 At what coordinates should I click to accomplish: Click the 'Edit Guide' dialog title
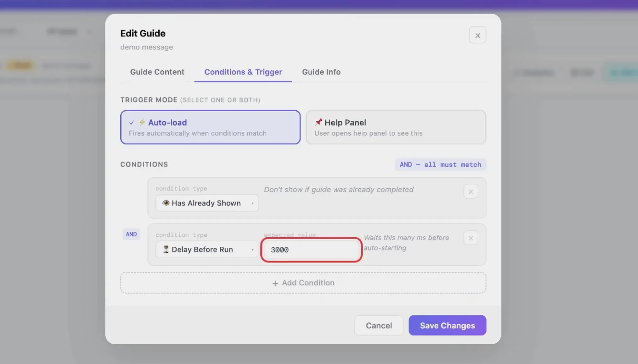coord(143,33)
